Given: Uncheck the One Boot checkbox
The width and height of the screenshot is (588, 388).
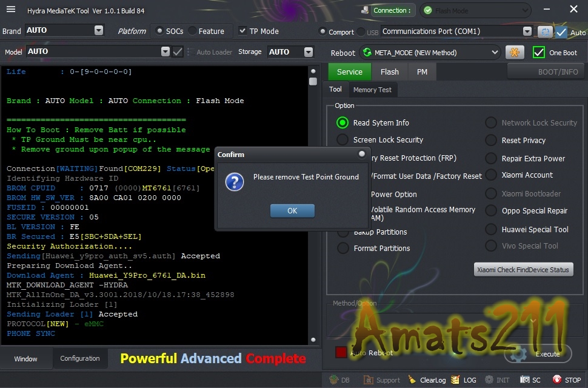Looking at the screenshot, I should click(538, 53).
